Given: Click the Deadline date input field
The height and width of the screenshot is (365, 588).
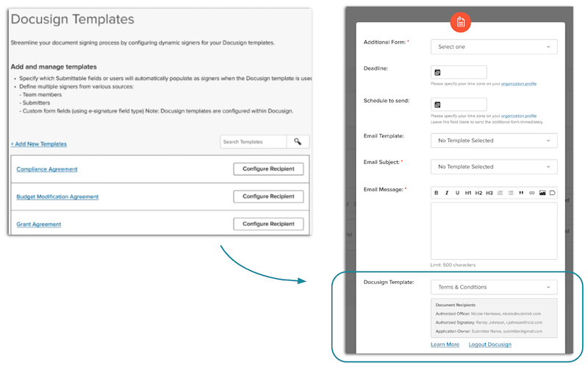Looking at the screenshot, I should click(459, 72).
